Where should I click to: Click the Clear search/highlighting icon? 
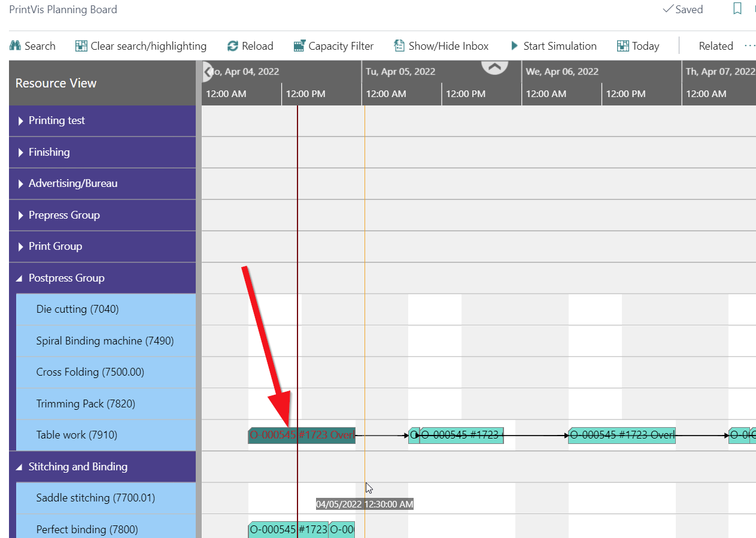pos(81,46)
